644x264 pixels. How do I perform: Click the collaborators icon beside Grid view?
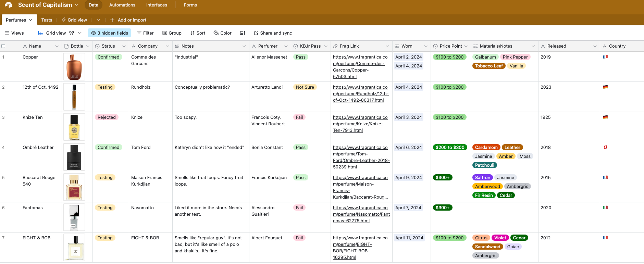pyautogui.click(x=72, y=33)
